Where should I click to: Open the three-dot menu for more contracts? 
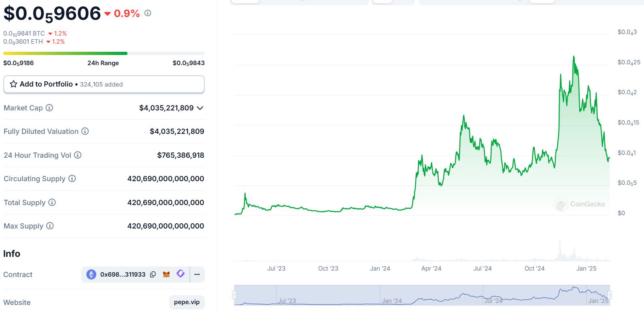pos(197,274)
